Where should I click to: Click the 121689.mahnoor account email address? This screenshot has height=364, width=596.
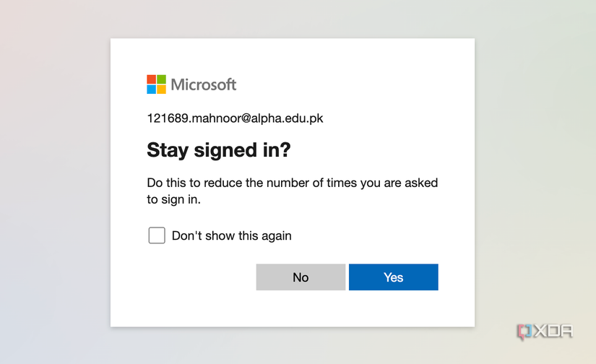pyautogui.click(x=235, y=118)
